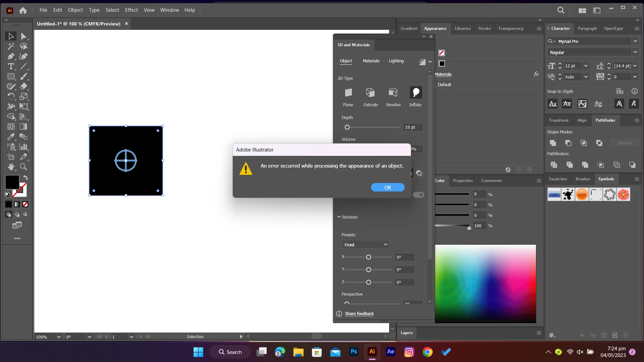Choose the Extrude 3D type icon

tap(370, 93)
